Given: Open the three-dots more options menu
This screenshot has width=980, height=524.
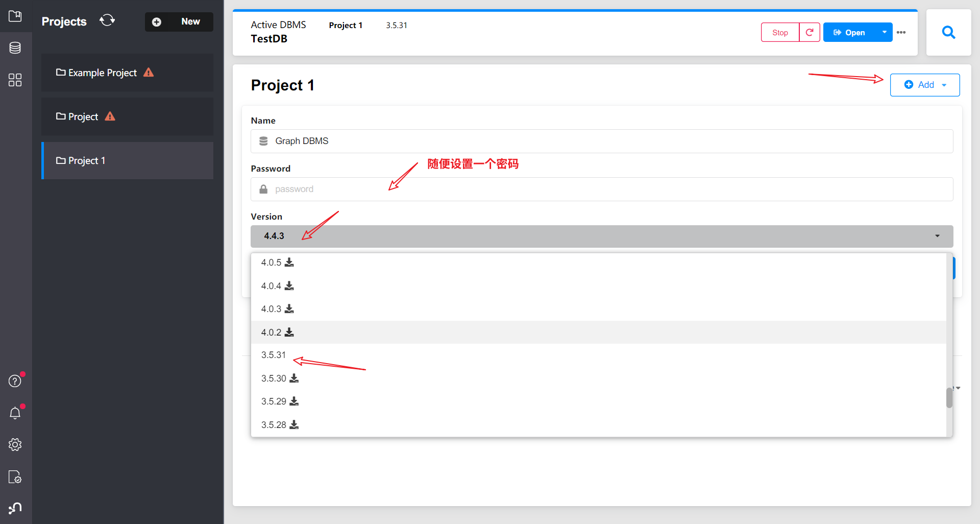Looking at the screenshot, I should 901,32.
